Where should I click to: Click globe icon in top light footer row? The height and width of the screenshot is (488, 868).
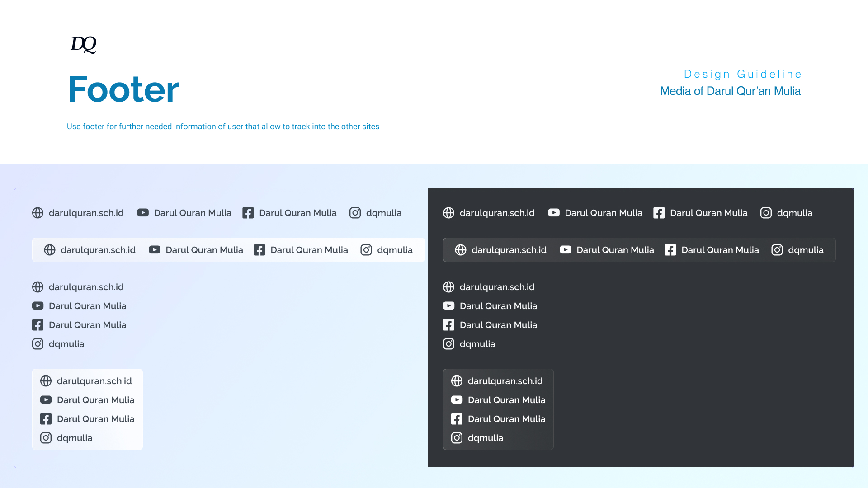(38, 213)
